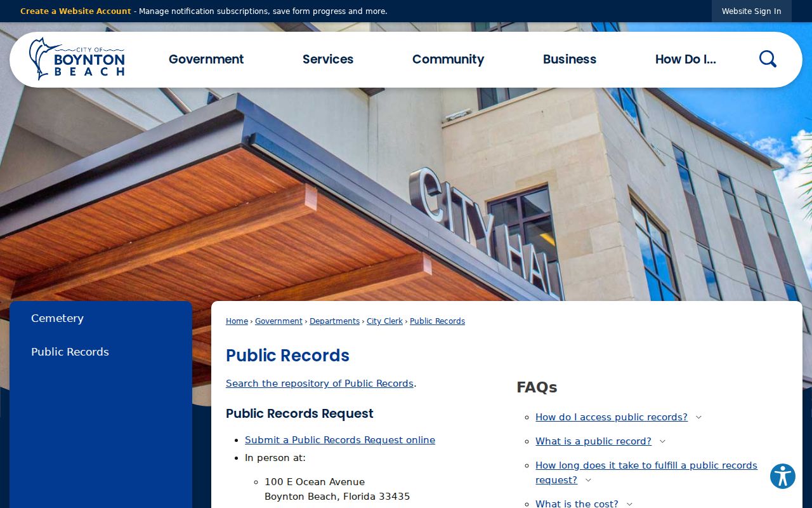
Task: Expand the What is a public record chevron
Action: [662, 441]
